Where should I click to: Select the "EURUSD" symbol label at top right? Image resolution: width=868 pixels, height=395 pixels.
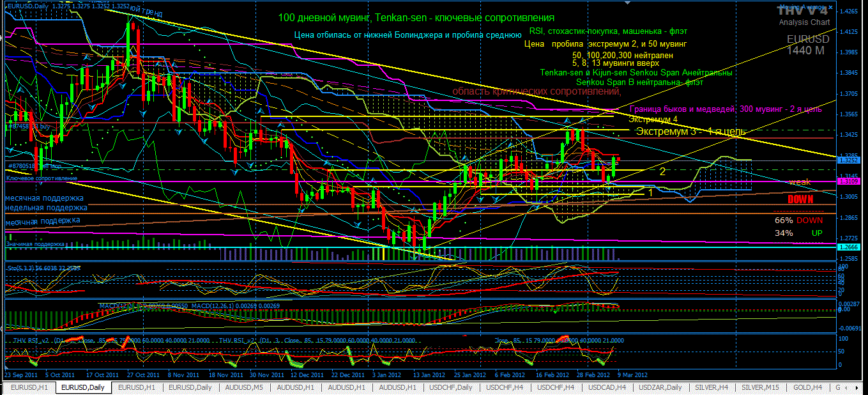coord(808,39)
